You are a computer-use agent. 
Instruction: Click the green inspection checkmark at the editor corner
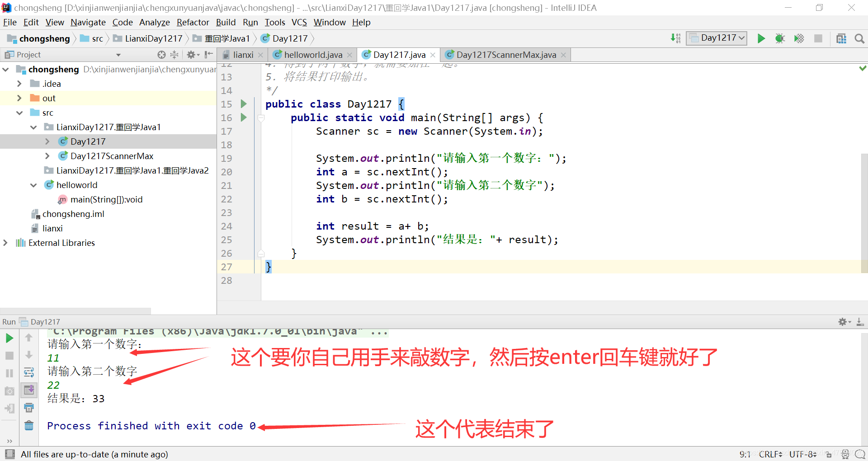point(863,68)
